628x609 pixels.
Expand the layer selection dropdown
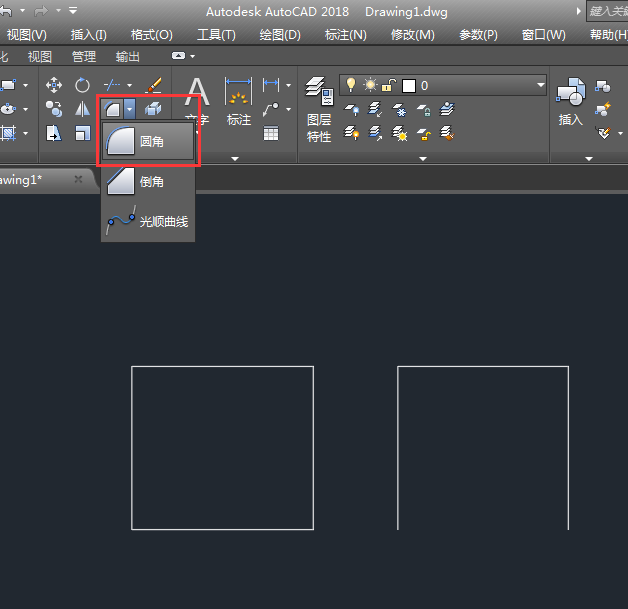(x=541, y=85)
